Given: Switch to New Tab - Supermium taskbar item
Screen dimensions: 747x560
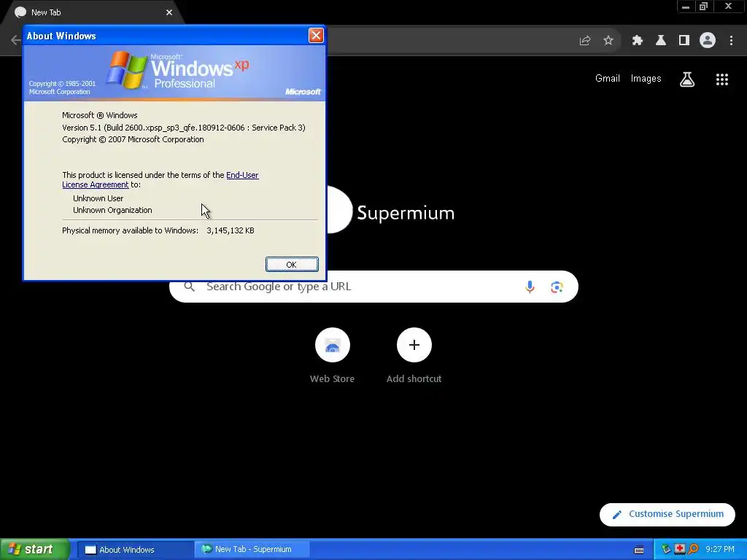Looking at the screenshot, I should pos(252,550).
